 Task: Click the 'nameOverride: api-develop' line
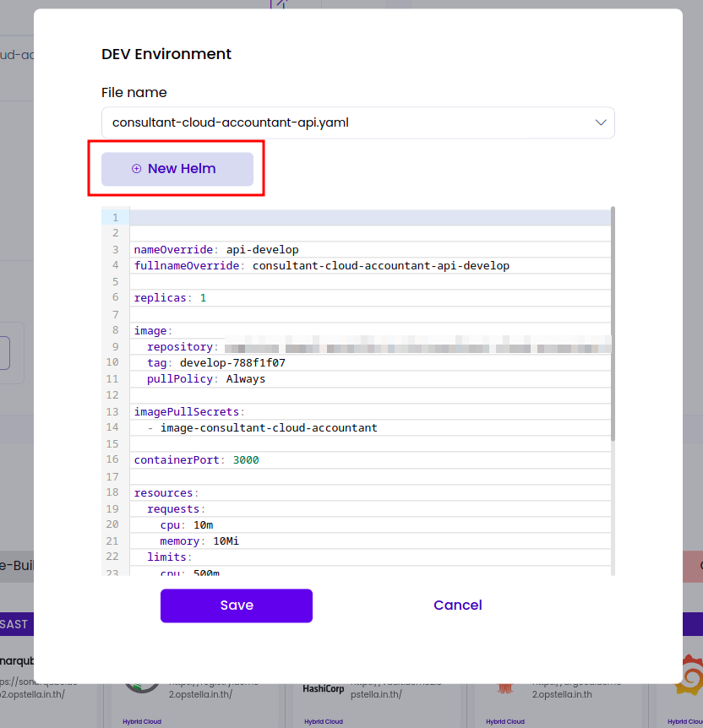pos(216,250)
